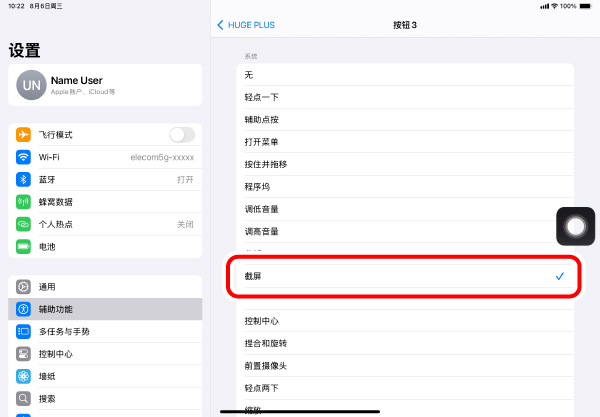Image resolution: width=600 pixels, height=417 pixels.
Task: Tap the Personal Hotspot (个人热点) icon
Action: pos(23,224)
